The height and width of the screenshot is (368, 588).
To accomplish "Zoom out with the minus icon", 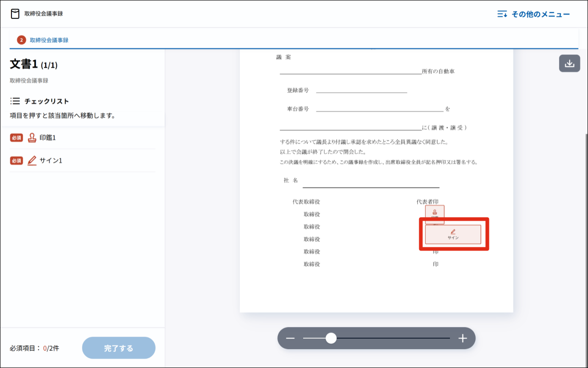I will (x=290, y=339).
